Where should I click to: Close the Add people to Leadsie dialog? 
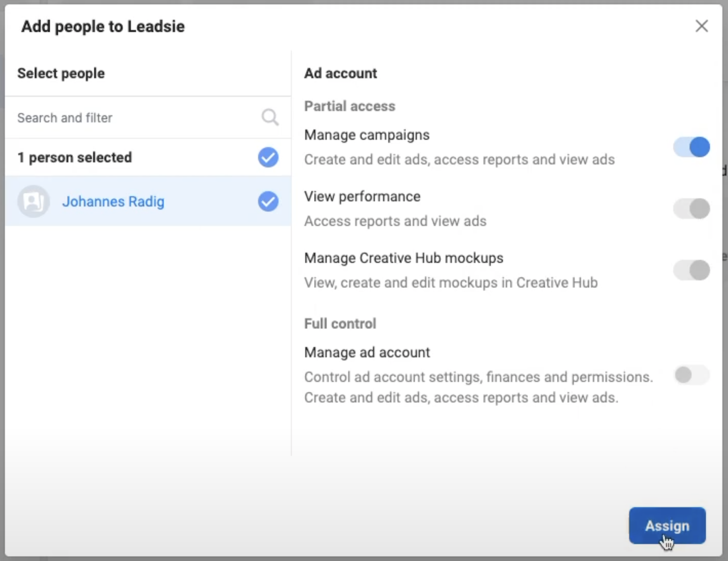[702, 26]
